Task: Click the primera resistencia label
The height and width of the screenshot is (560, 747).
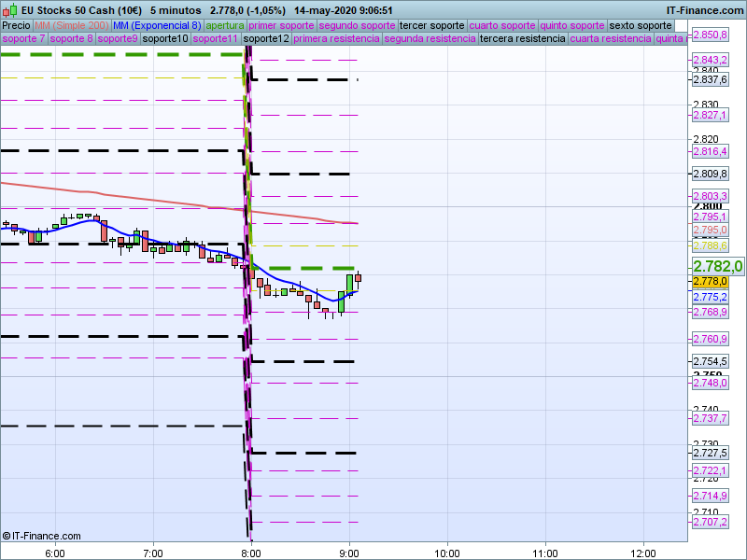Action: tap(336, 38)
